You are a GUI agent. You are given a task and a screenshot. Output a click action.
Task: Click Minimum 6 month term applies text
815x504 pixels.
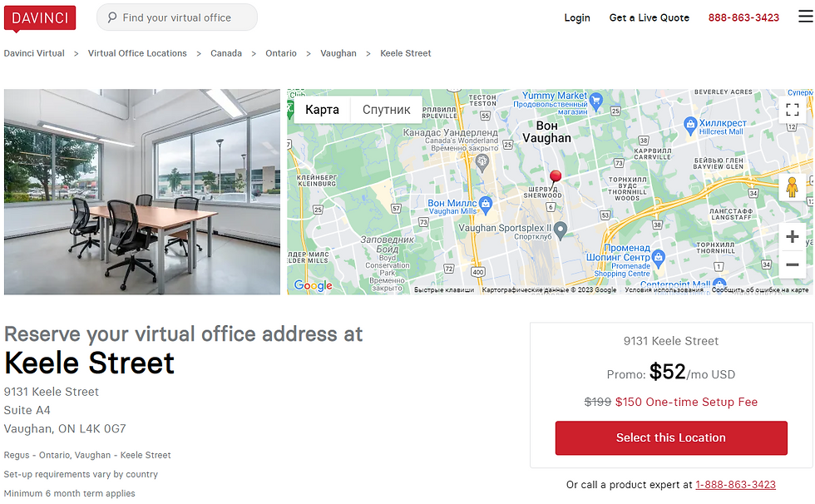point(69,493)
